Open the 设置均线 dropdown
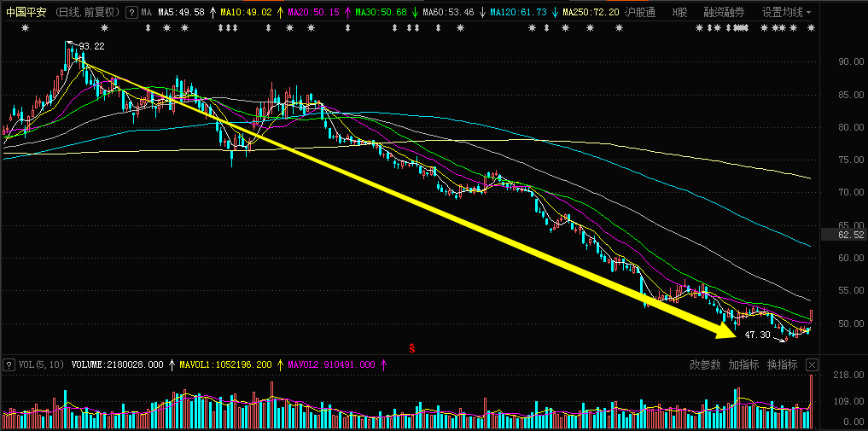The image size is (868, 431). click(786, 13)
